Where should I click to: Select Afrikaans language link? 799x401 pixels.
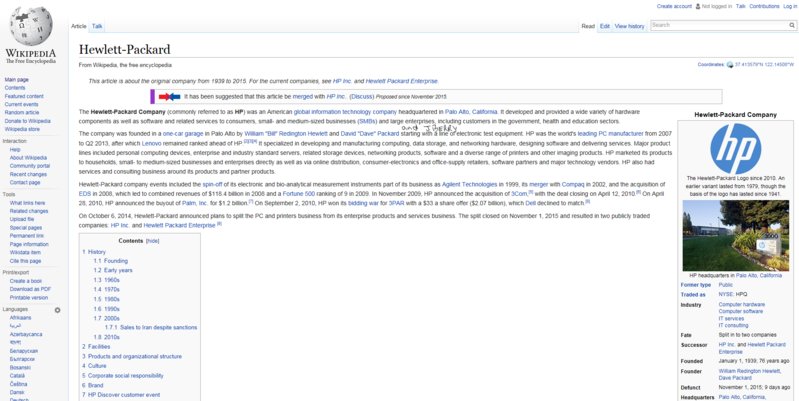[20, 317]
